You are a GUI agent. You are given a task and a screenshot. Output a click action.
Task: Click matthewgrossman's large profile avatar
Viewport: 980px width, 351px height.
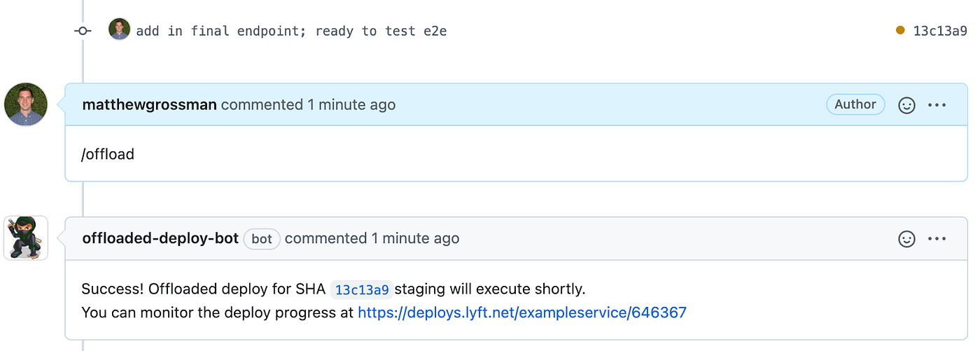pyautogui.click(x=26, y=104)
